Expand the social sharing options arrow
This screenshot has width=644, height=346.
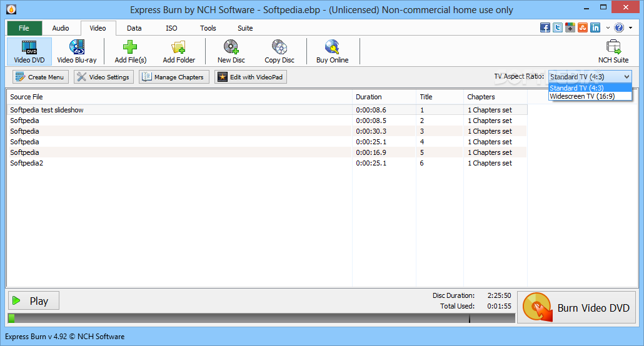(608, 28)
